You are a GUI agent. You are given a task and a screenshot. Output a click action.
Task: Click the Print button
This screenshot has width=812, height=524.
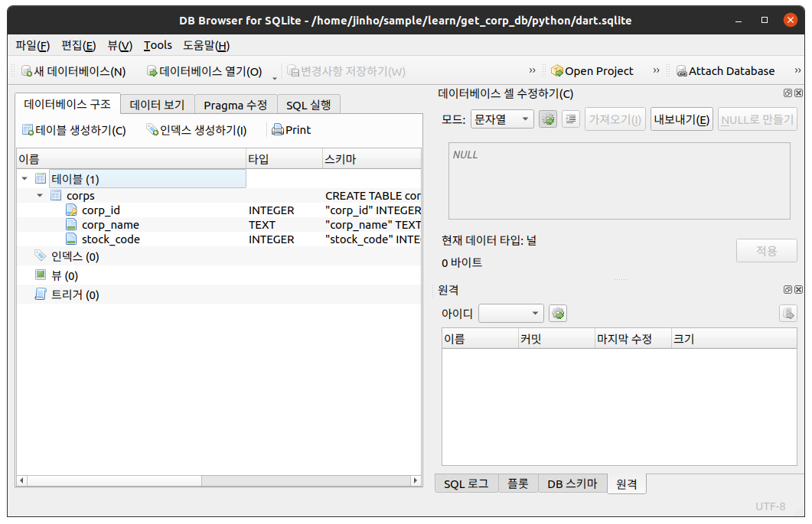pyautogui.click(x=291, y=130)
